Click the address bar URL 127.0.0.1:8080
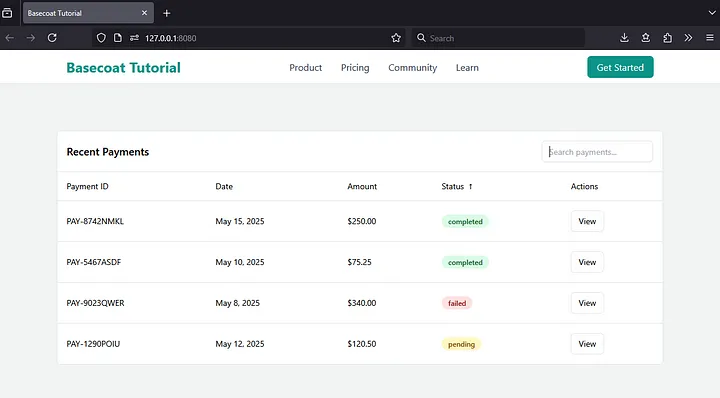Screen dimensions: 720x398 point(171,38)
